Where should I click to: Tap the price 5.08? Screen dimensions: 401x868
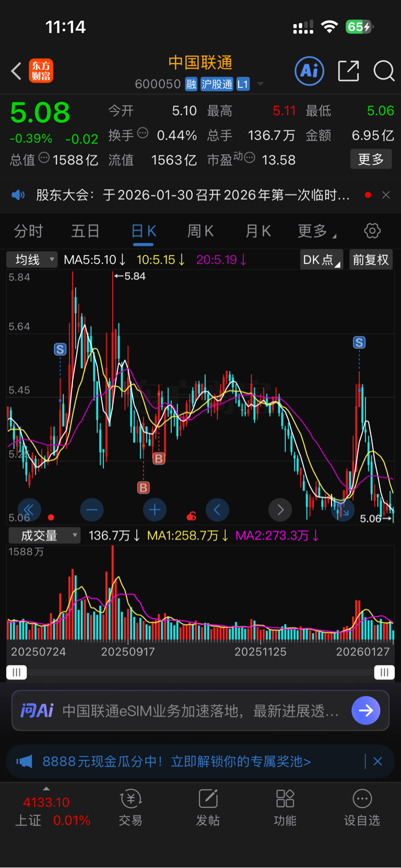pyautogui.click(x=40, y=113)
